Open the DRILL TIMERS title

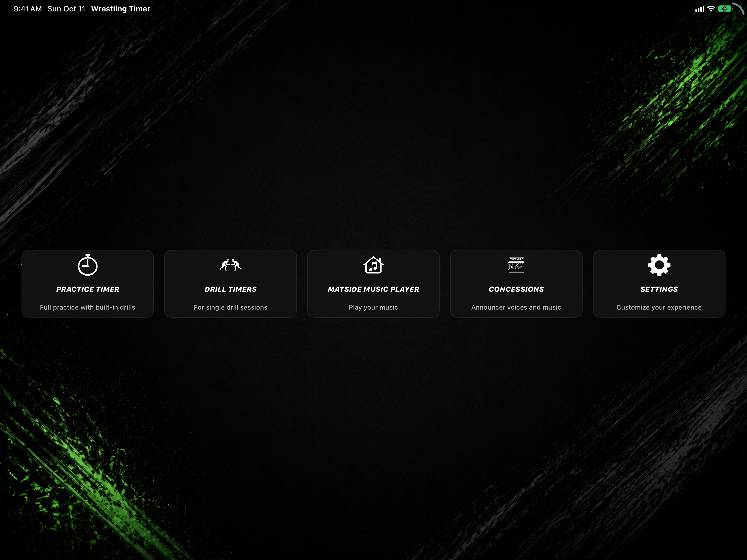(x=230, y=289)
